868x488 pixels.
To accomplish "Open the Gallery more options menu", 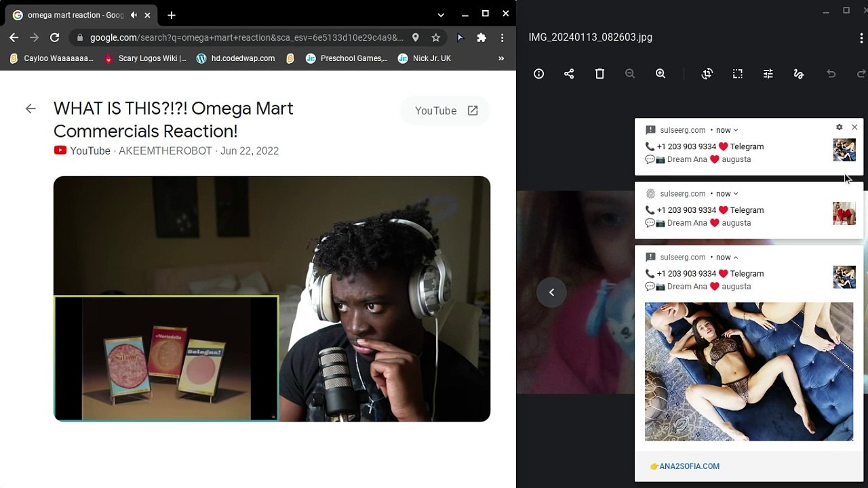I will pyautogui.click(x=861, y=37).
